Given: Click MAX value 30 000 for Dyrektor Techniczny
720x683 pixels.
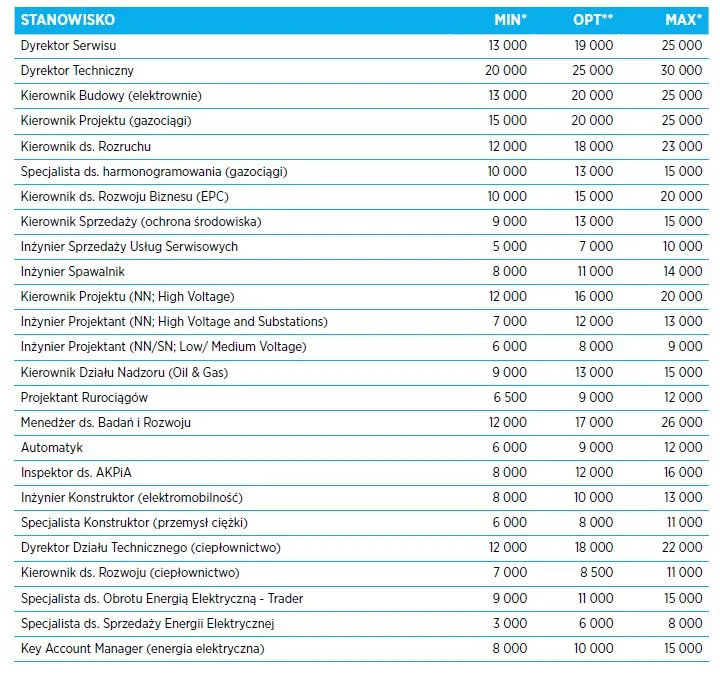Looking at the screenshot, I should [x=681, y=70].
